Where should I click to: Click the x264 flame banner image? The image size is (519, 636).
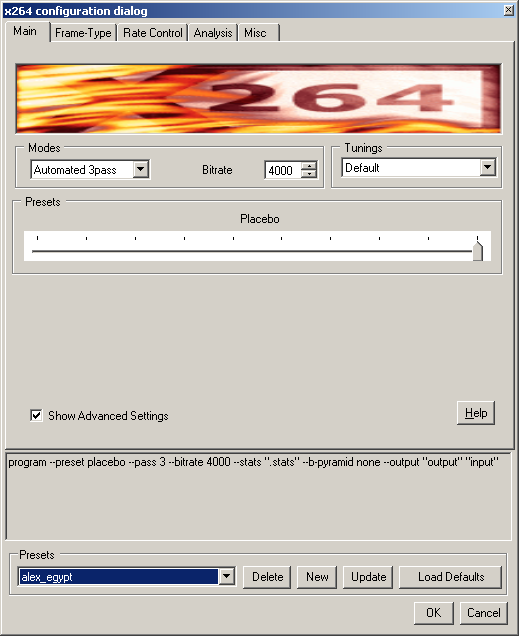click(x=259, y=99)
